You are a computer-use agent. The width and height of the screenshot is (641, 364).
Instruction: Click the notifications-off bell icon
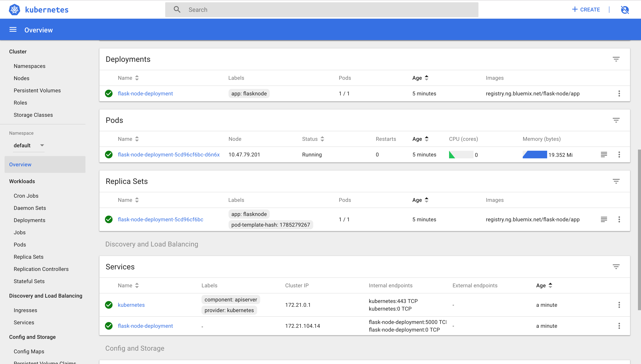point(625,10)
